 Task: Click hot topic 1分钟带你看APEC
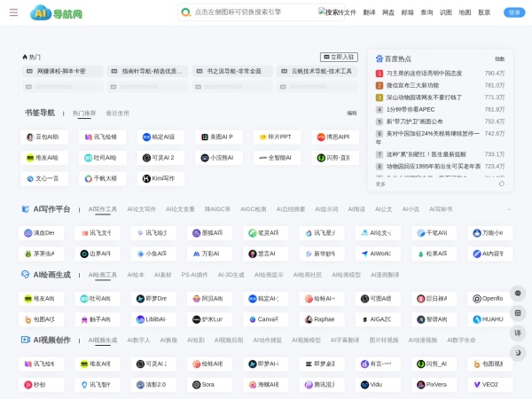point(411,109)
